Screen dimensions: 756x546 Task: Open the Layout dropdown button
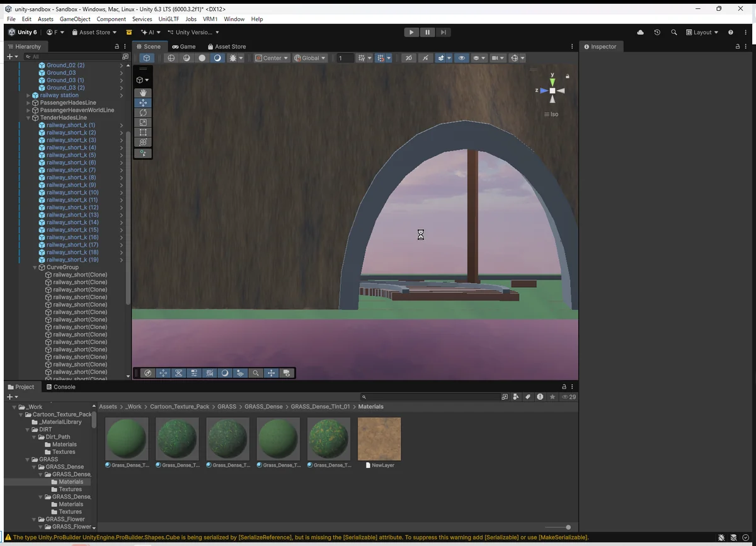click(x=702, y=32)
